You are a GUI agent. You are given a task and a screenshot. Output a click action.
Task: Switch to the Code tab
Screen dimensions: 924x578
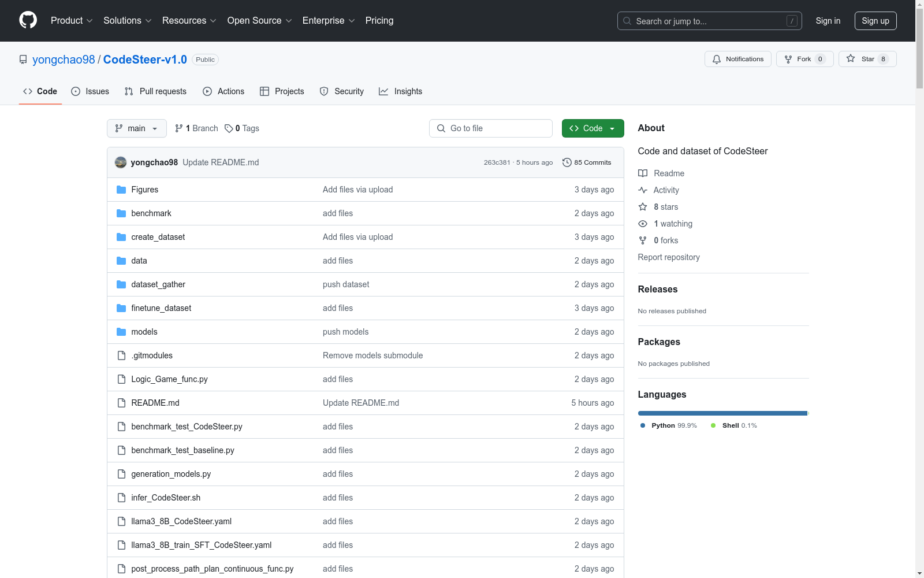[40, 91]
